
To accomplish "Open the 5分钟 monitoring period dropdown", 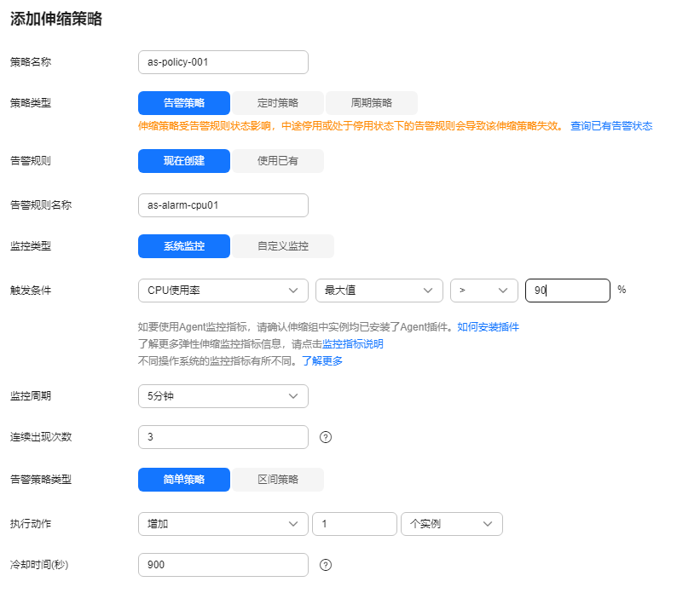I will tap(223, 396).
